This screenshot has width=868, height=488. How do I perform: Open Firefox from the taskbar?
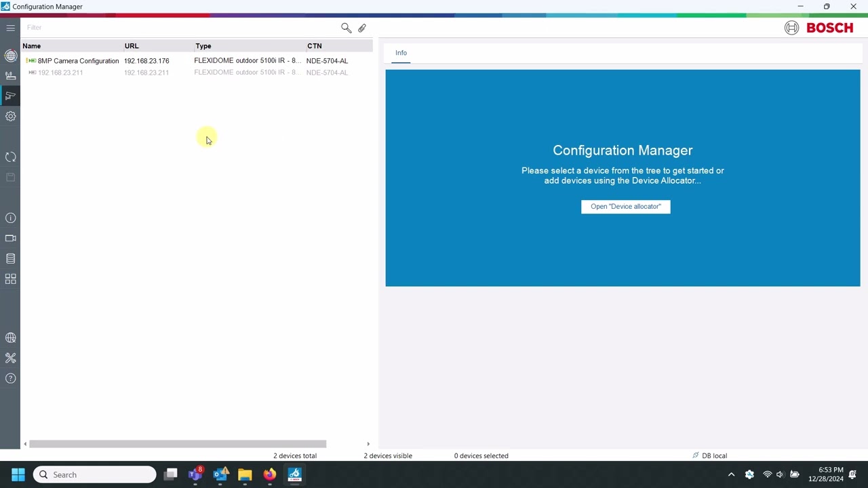pos(270,474)
